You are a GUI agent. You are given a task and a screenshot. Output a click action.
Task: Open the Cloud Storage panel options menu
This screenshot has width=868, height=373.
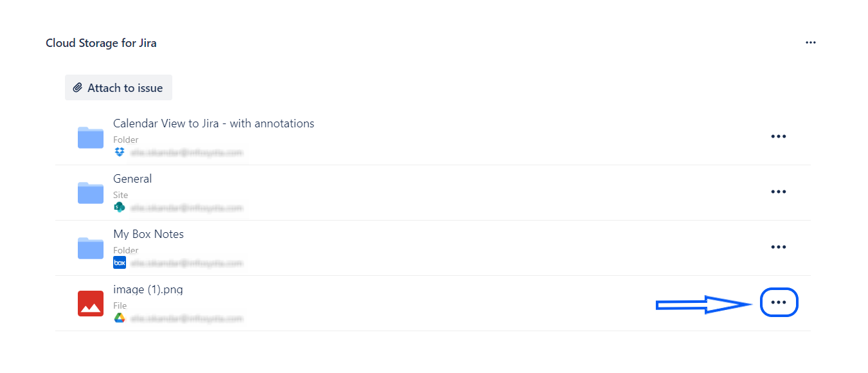pyautogui.click(x=810, y=42)
